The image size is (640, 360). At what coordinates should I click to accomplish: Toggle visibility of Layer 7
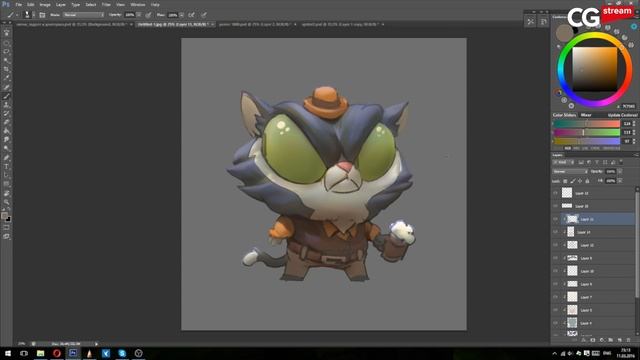556,297
